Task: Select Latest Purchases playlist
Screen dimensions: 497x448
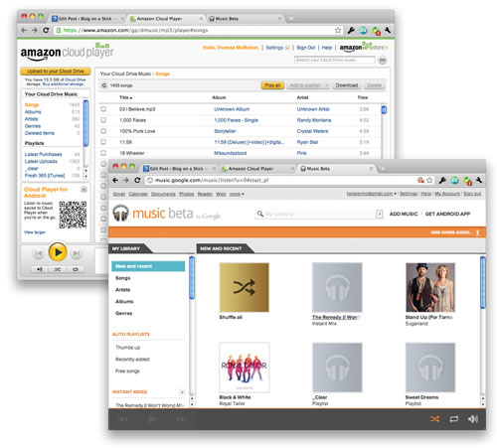Action: pyautogui.click(x=43, y=154)
